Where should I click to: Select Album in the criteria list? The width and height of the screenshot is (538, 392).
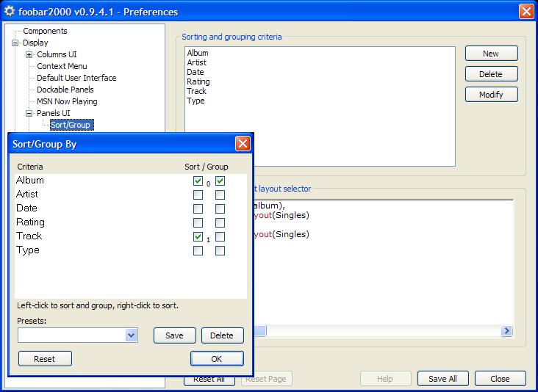[198, 53]
